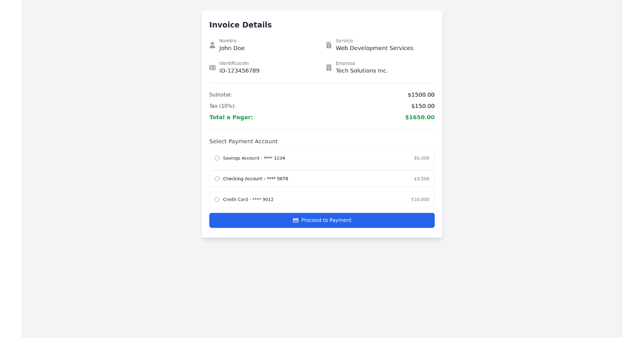
Task: Click the Tech Solutions Inc. company name
Action: point(363,70)
